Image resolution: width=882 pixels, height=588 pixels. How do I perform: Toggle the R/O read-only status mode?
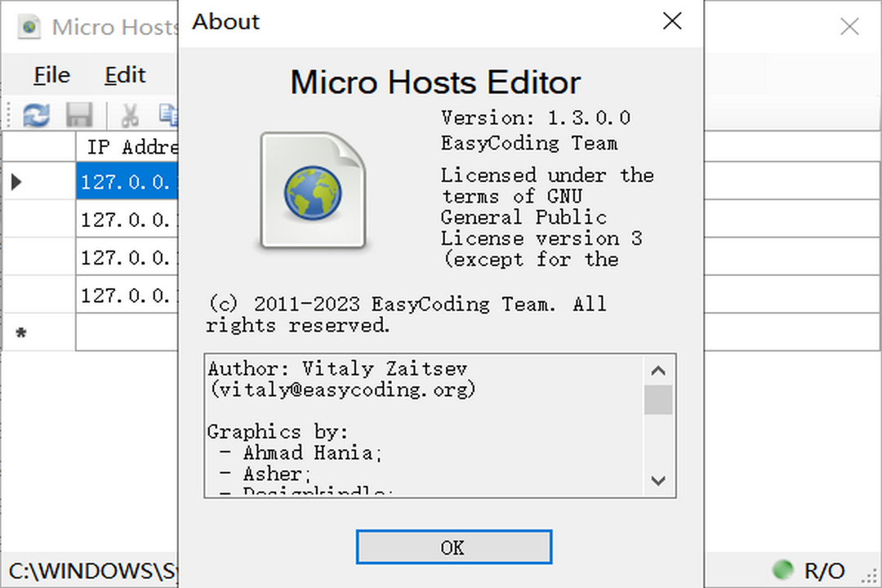[825, 569]
